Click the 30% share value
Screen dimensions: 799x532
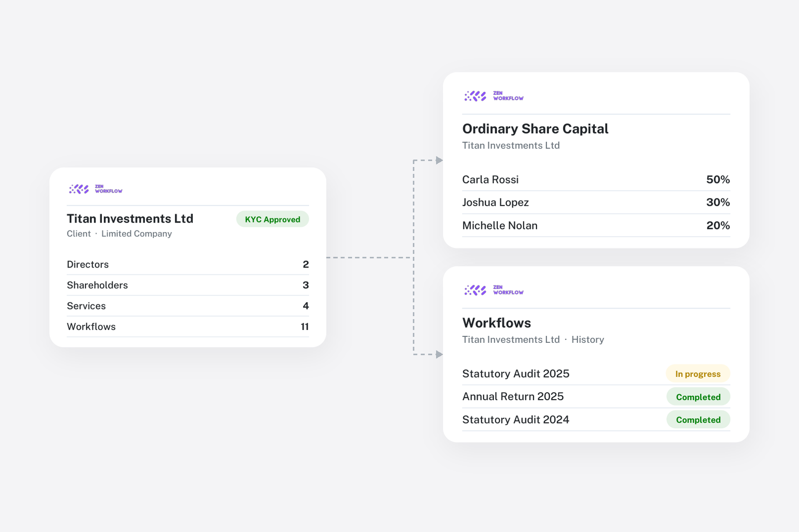click(x=718, y=203)
